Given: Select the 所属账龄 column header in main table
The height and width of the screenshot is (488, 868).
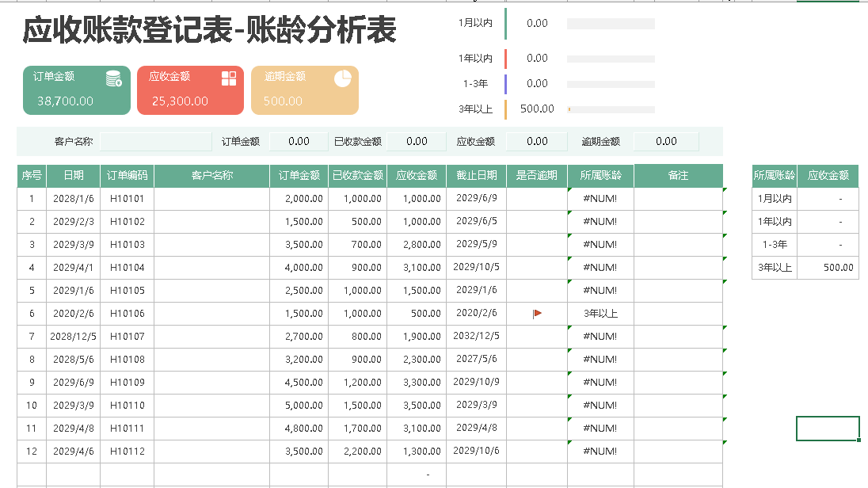Looking at the screenshot, I should point(600,176).
